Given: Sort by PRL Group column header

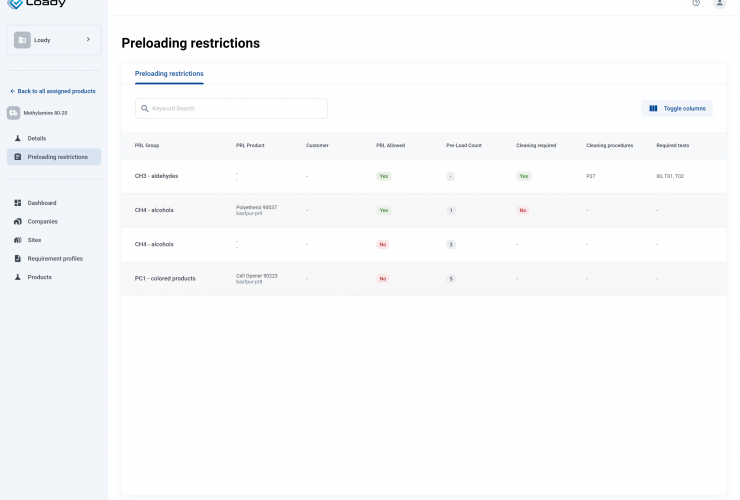Looking at the screenshot, I should (x=147, y=145).
